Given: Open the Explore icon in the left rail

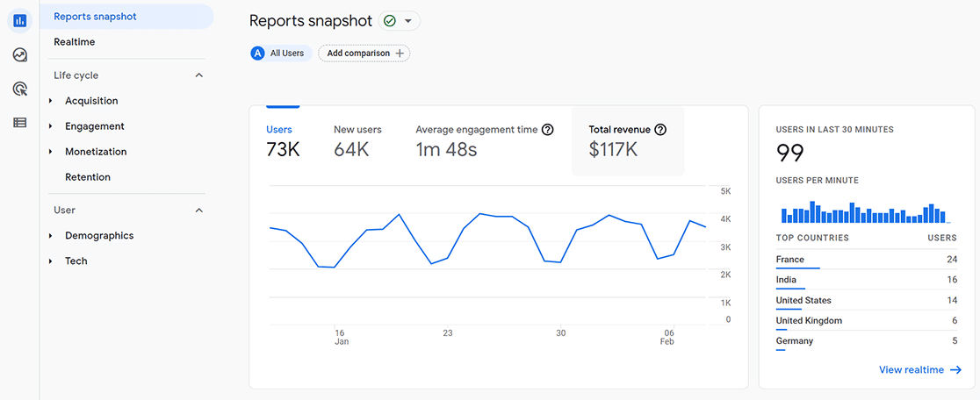Looking at the screenshot, I should tap(20, 55).
